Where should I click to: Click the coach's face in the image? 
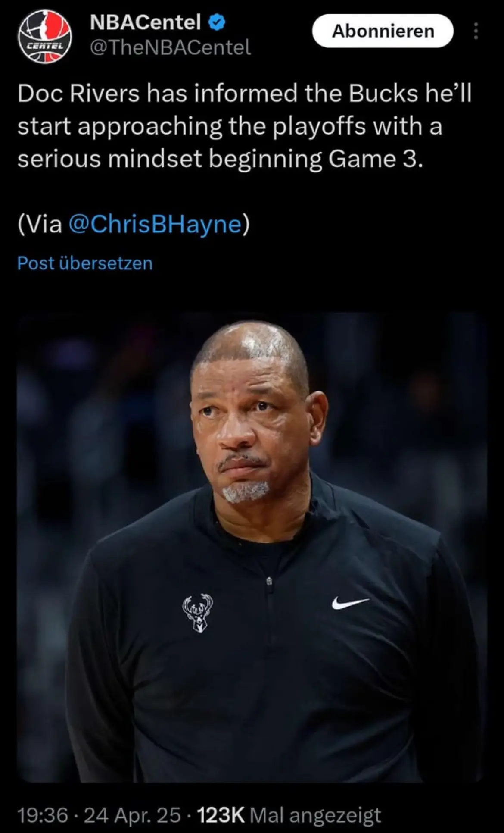tap(254, 431)
